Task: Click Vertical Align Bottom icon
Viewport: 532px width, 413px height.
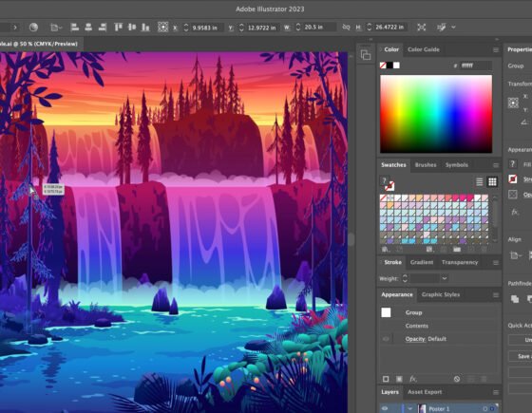Action: pyautogui.click(x=145, y=28)
